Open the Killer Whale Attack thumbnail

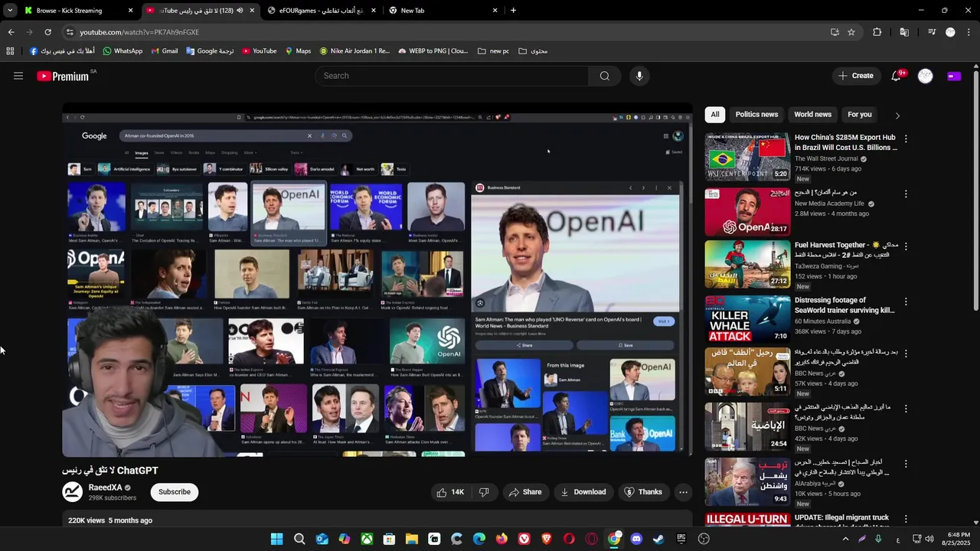point(747,319)
